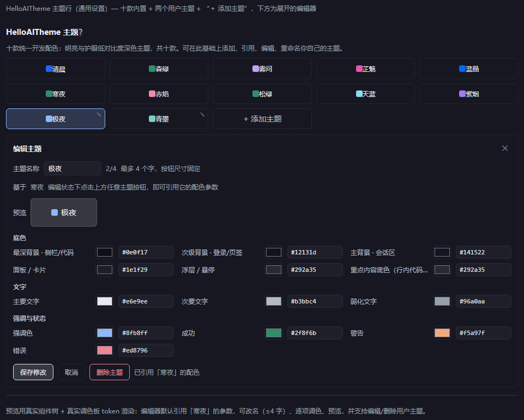Open color swatch for 主要文字
This screenshot has height=420, width=524.
click(x=105, y=301)
